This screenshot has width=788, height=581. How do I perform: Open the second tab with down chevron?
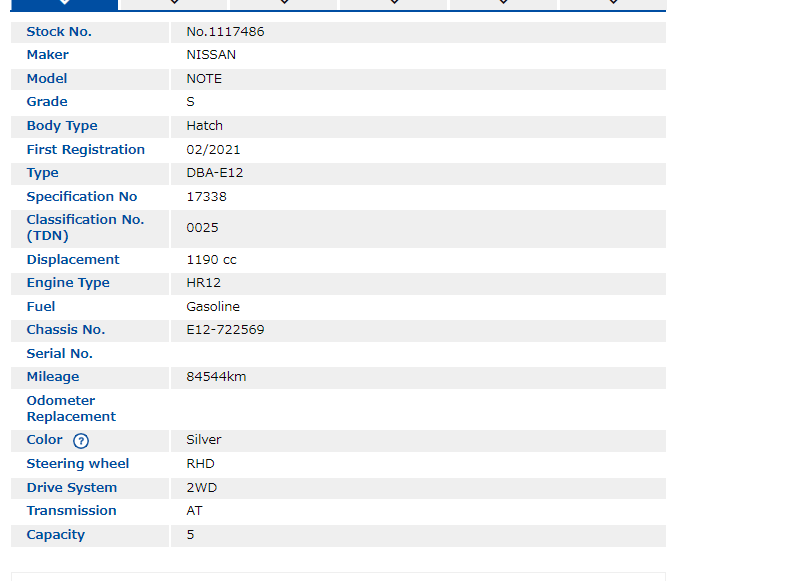coord(174,4)
